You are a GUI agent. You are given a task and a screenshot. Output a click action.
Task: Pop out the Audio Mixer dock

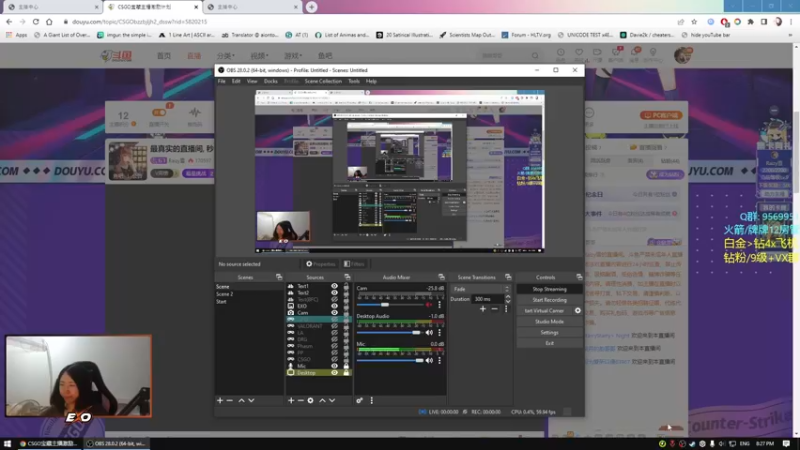click(x=441, y=277)
